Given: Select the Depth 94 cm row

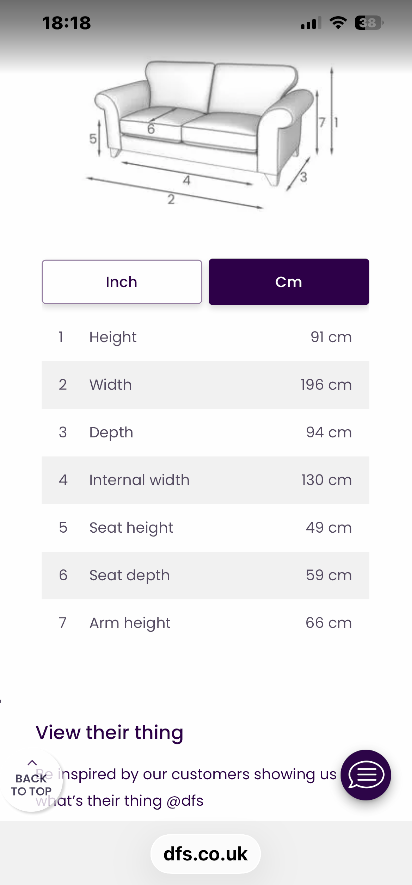Looking at the screenshot, I should coord(205,432).
